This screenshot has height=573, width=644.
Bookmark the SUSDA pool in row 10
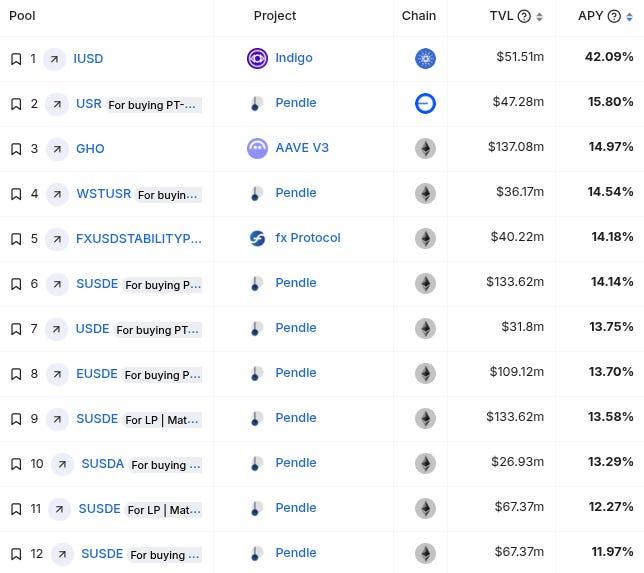[x=16, y=464]
